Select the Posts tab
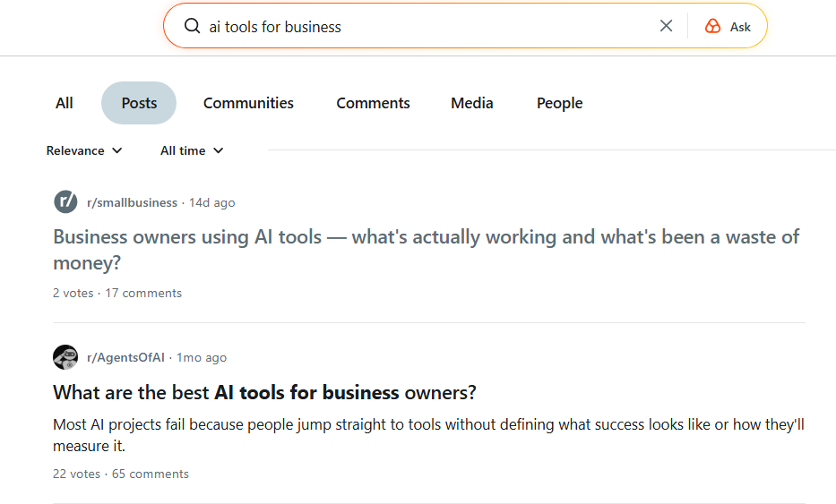Viewport: 836px width, 504px height. pos(139,103)
